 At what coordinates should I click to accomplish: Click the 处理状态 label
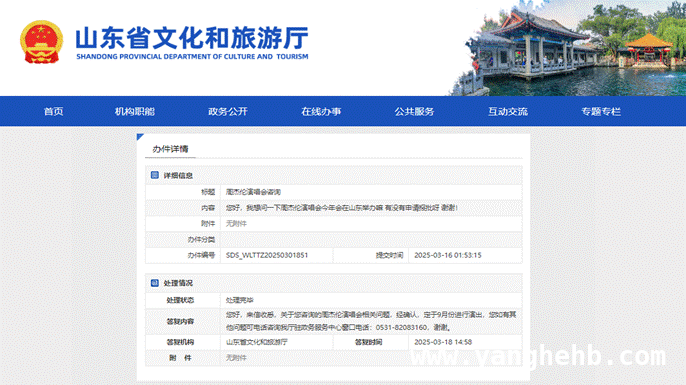point(180,300)
